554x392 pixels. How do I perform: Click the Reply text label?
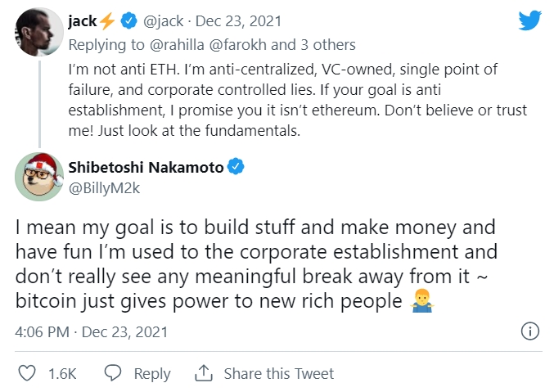[x=152, y=373]
